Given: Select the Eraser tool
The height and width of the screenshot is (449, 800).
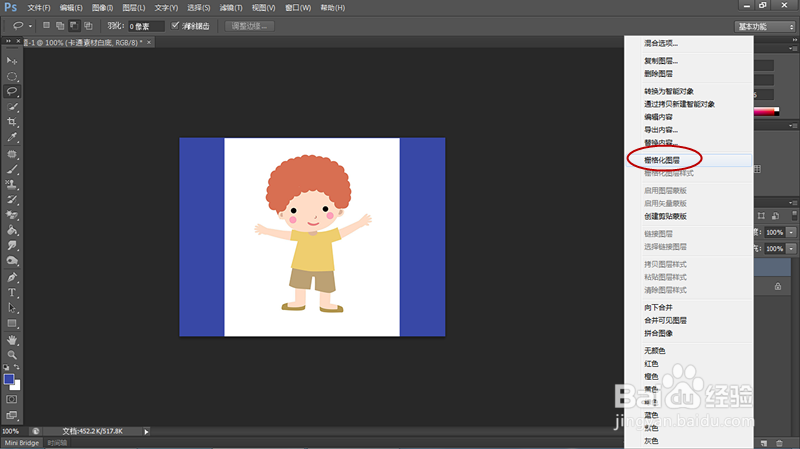Looking at the screenshot, I should (x=12, y=215).
